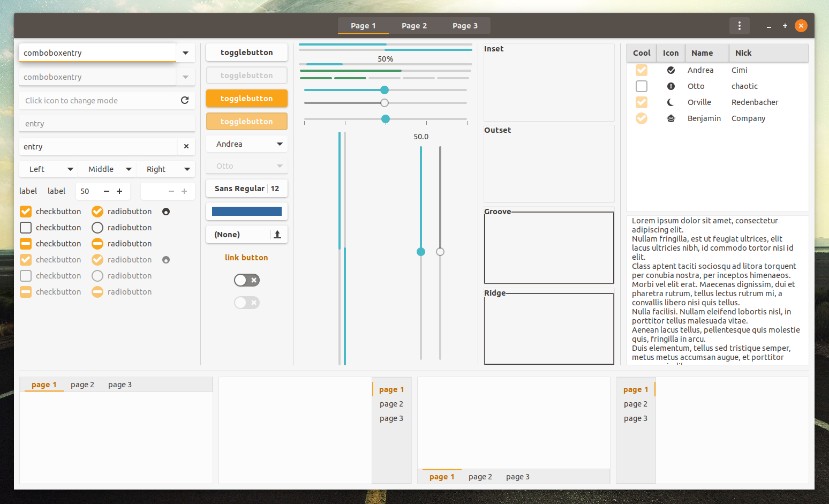The width and height of the screenshot is (829, 504).
Task: Open the Sans Regular 12 font chooser
Action: [246, 188]
